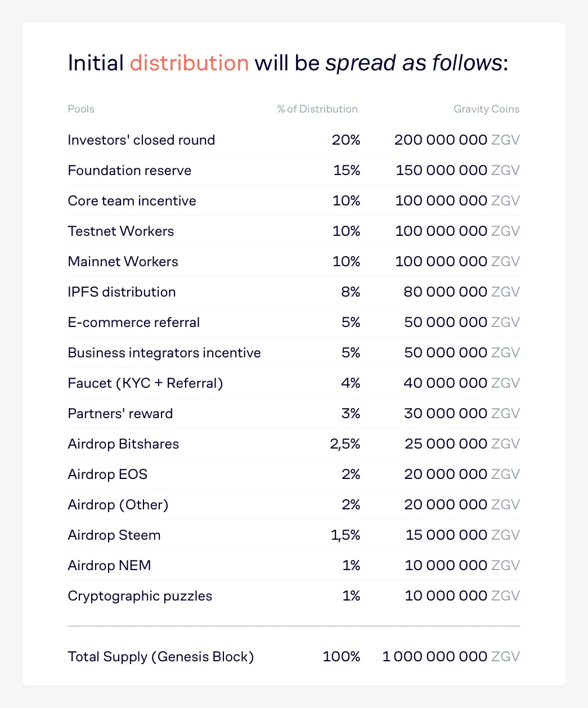Select the Investors' closed round row label
The width and height of the screenshot is (588, 708).
pyautogui.click(x=141, y=140)
